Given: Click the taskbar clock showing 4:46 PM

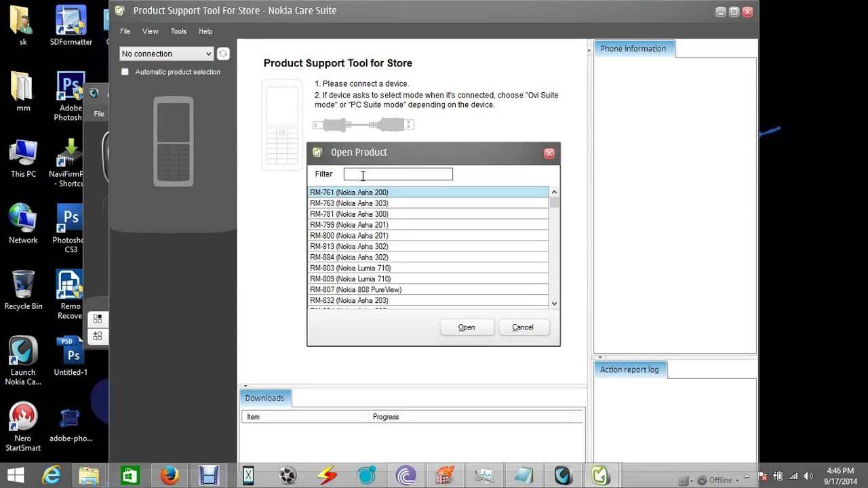Looking at the screenshot, I should [x=840, y=476].
